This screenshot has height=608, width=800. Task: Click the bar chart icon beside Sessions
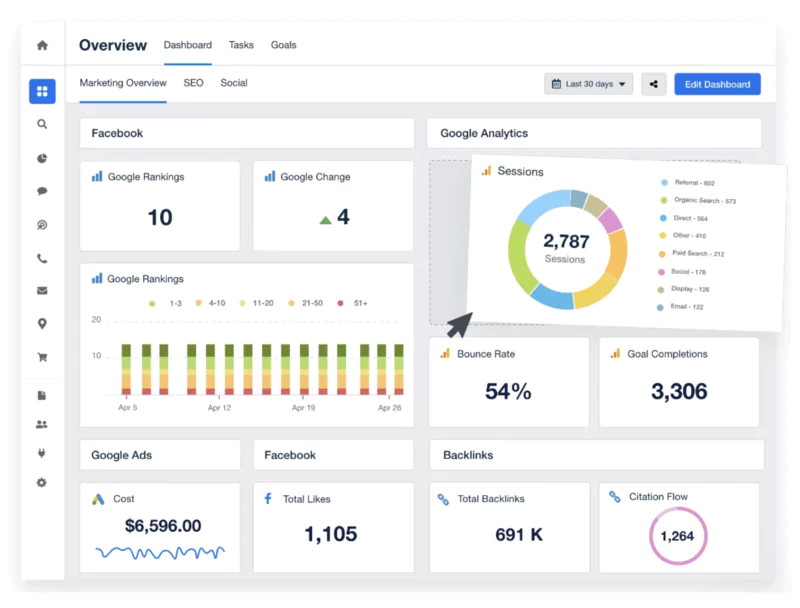click(x=487, y=170)
